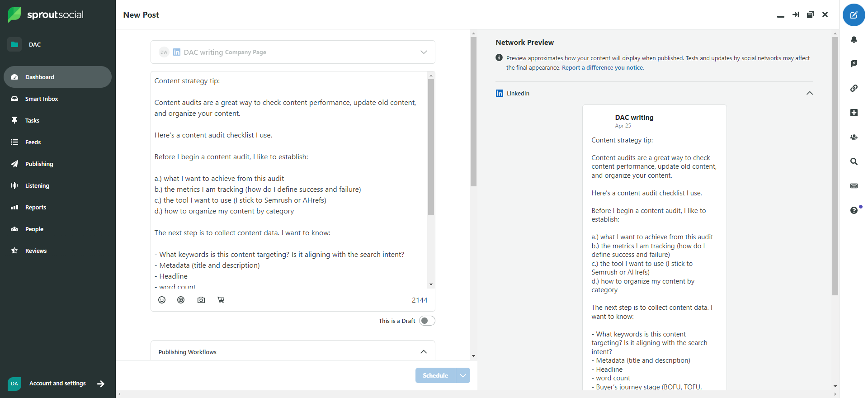Open the Reports section in sidebar
The height and width of the screenshot is (398, 868).
(x=36, y=207)
